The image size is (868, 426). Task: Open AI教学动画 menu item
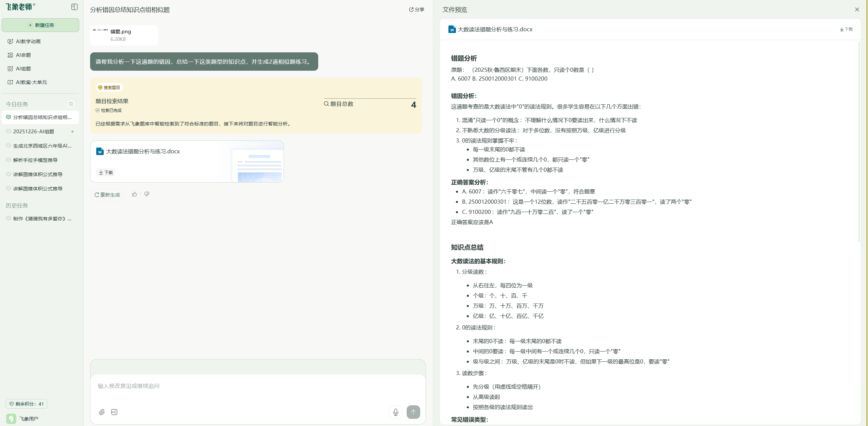(x=28, y=41)
